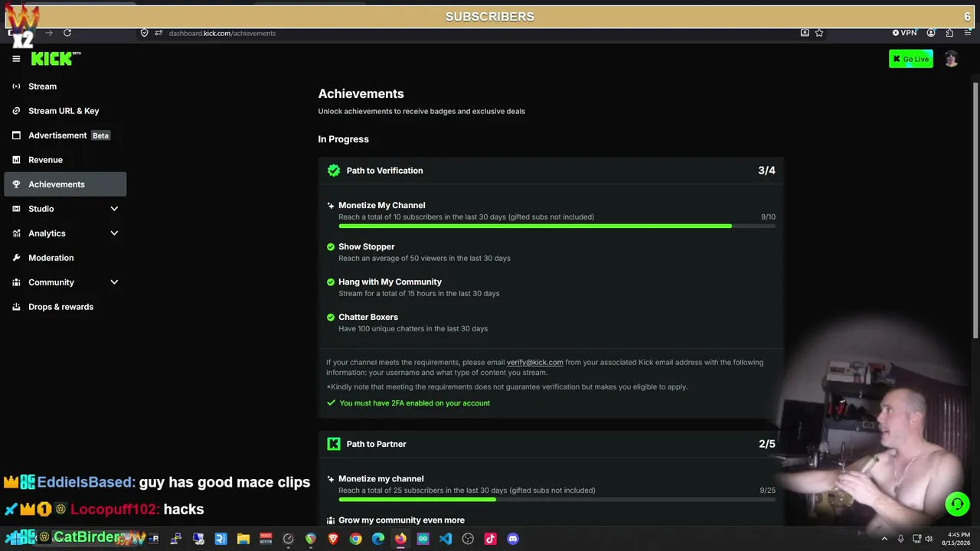Image resolution: width=980 pixels, height=551 pixels.
Task: Open Discord from the taskbar
Action: [513, 539]
